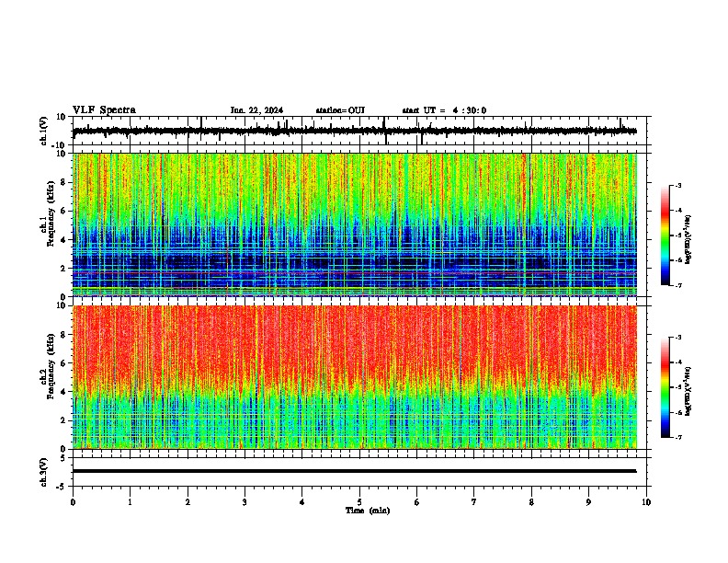Click the ch.2 colorbar 'log(PSD)' label
Image resolution: width=728 pixels, height=563 pixels.
tap(688, 391)
